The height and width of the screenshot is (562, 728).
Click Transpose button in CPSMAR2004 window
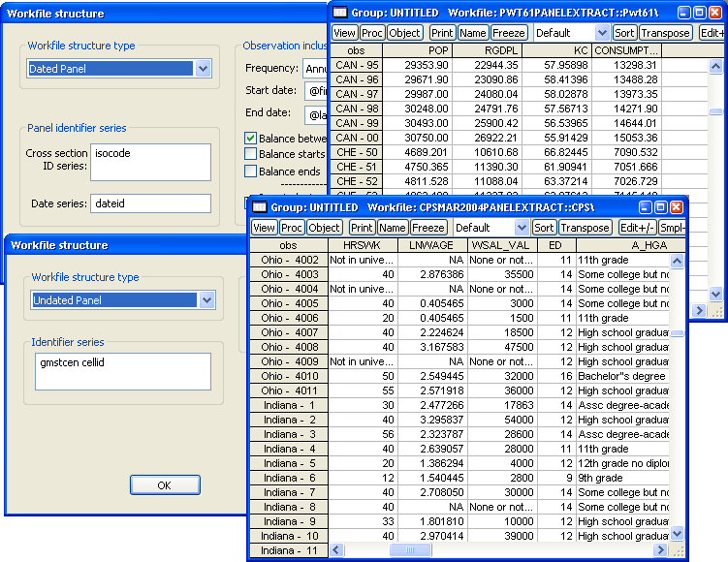pyautogui.click(x=586, y=228)
